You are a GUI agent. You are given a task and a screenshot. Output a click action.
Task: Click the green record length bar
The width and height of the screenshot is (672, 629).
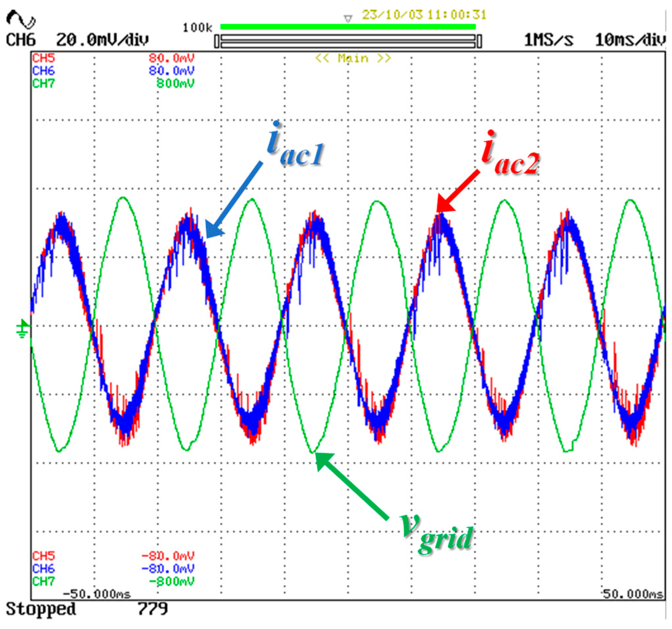click(348, 27)
